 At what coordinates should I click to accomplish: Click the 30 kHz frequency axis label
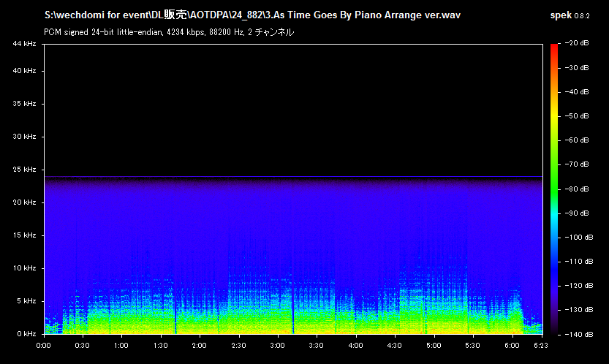pyautogui.click(x=24, y=137)
